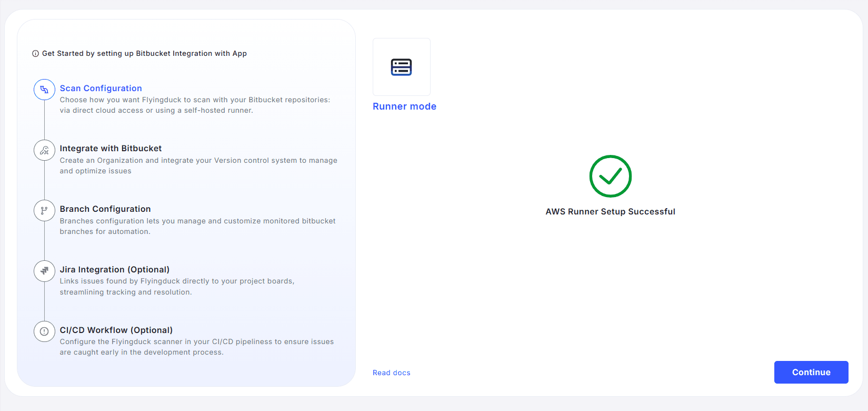Viewport: 868px width, 411px height.
Task: Open the Scan Configuration step title
Action: (101, 89)
